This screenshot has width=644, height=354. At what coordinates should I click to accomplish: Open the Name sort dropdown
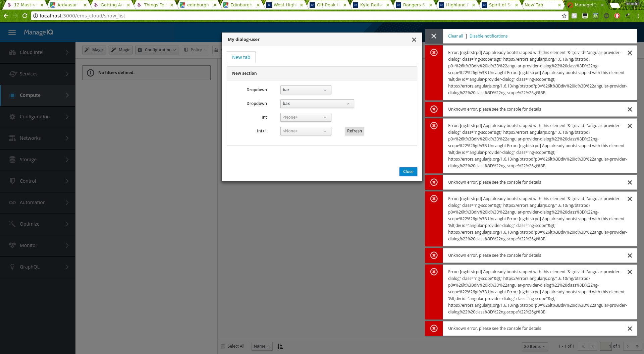click(x=262, y=346)
